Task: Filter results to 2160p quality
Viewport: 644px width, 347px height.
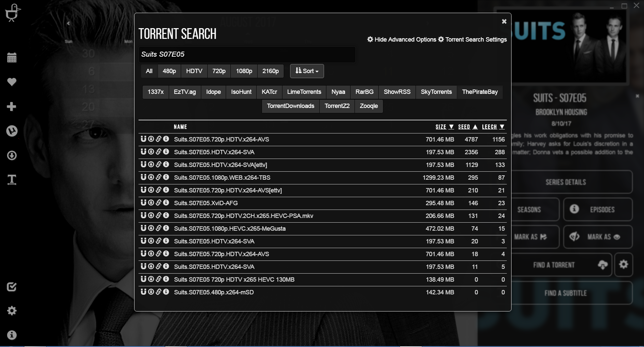Action: [x=270, y=71]
